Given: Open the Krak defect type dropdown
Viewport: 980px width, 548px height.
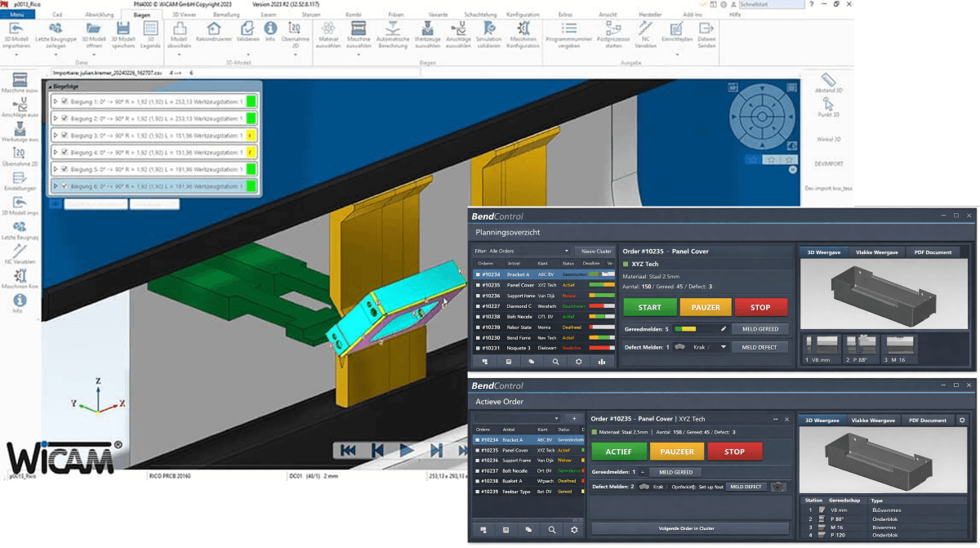Looking at the screenshot, I should pyautogui.click(x=723, y=347).
